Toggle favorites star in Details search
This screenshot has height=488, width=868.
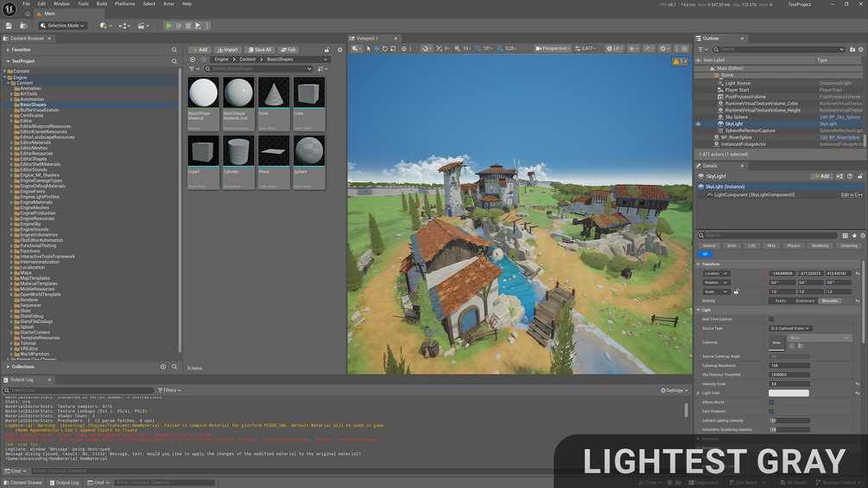[854, 236]
